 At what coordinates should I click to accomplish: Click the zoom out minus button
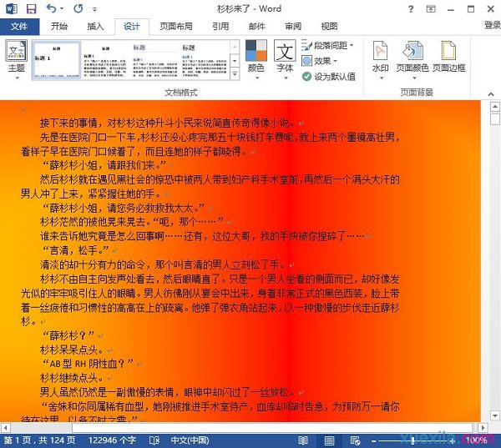(x=373, y=441)
